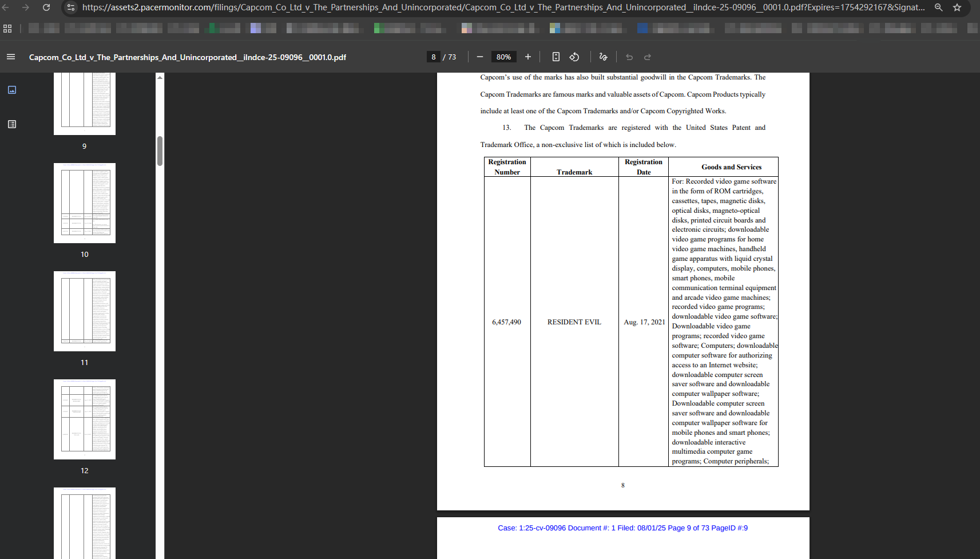View site information for pacermonitor URL
980x559 pixels.
tap(71, 7)
